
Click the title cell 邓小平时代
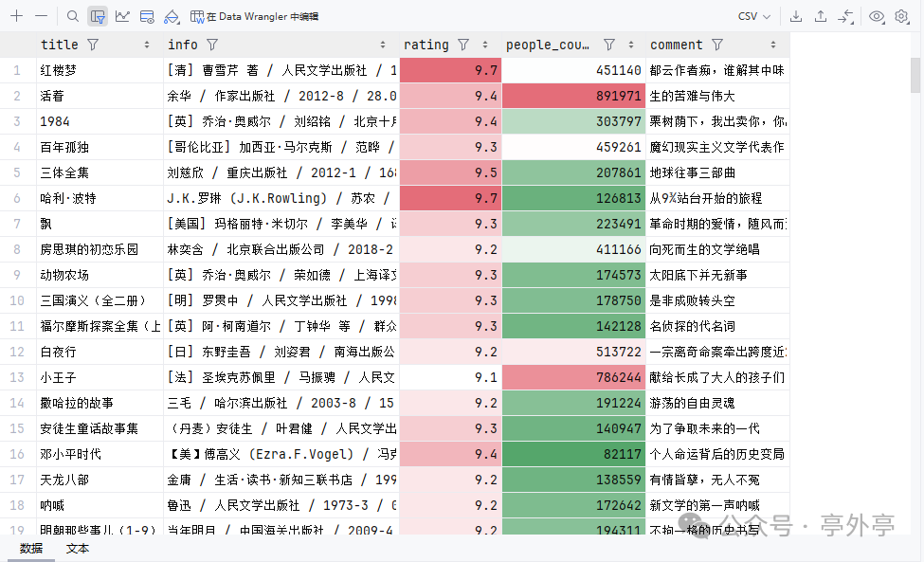tap(100, 454)
